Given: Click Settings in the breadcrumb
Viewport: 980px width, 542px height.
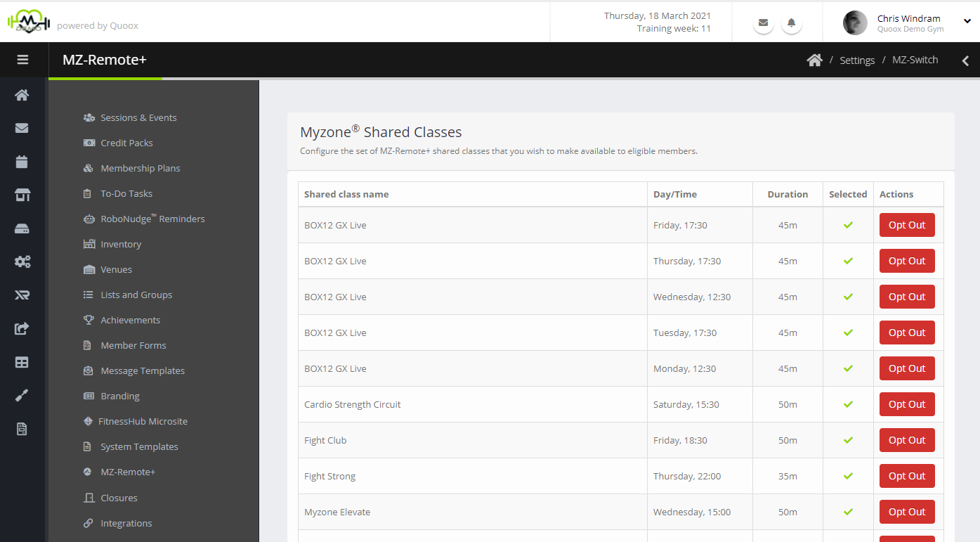Looking at the screenshot, I should 857,60.
